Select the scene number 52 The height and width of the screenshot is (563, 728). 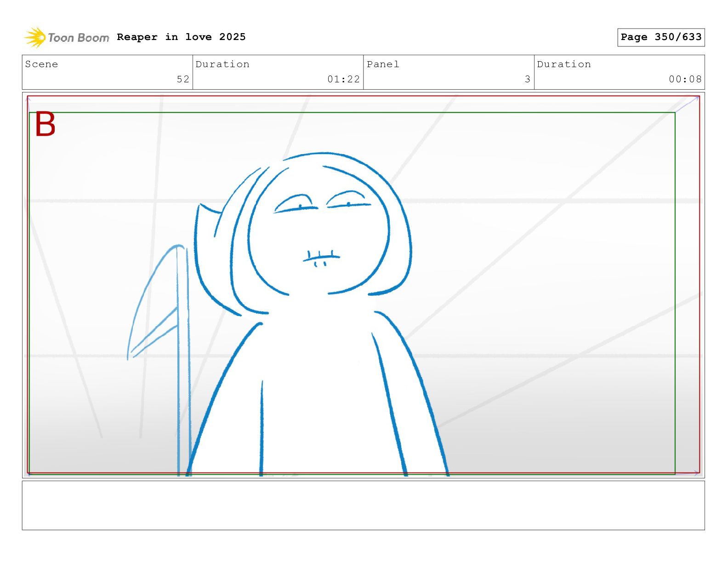pyautogui.click(x=183, y=79)
